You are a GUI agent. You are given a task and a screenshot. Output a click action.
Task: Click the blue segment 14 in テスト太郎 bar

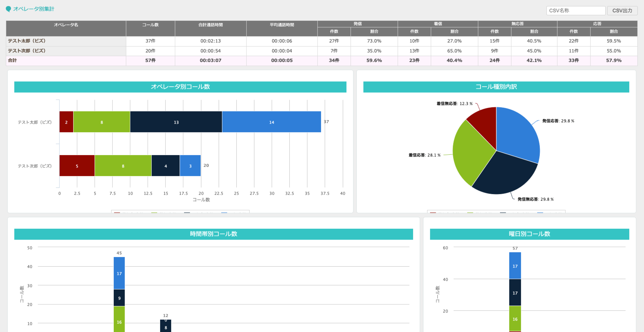pos(272,122)
